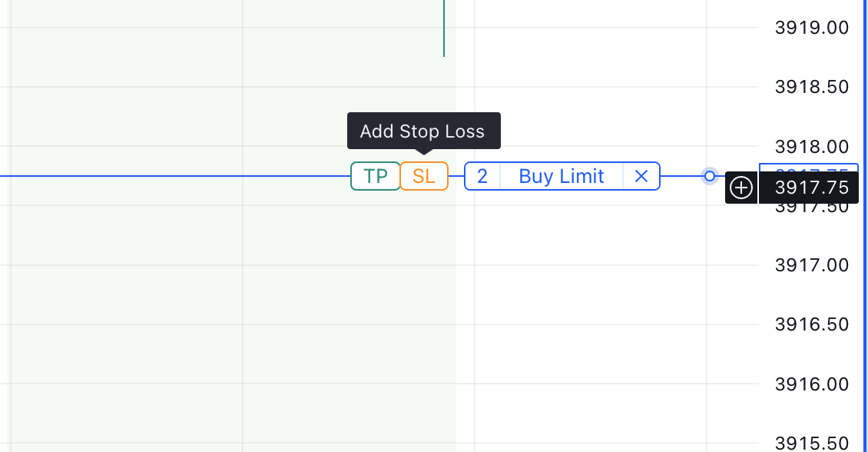The width and height of the screenshot is (868, 452).
Task: Click 3919.00 on the price scale
Action: coord(812,28)
